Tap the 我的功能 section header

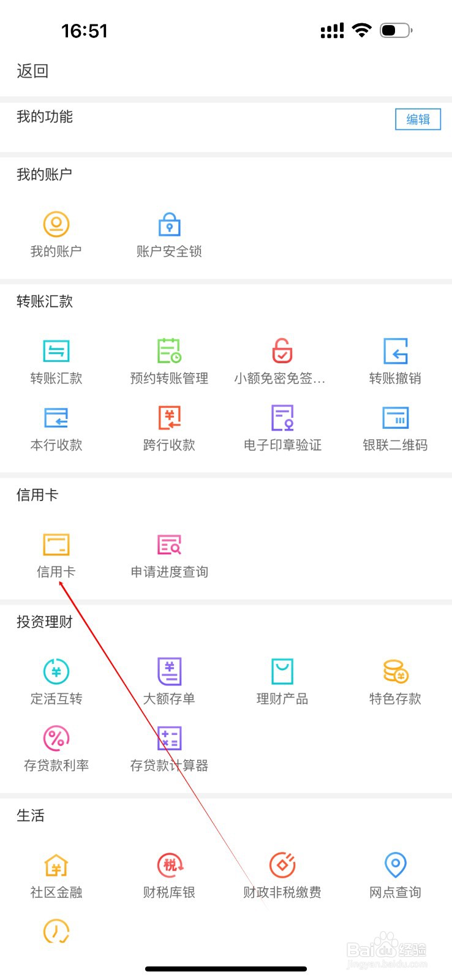tap(45, 116)
